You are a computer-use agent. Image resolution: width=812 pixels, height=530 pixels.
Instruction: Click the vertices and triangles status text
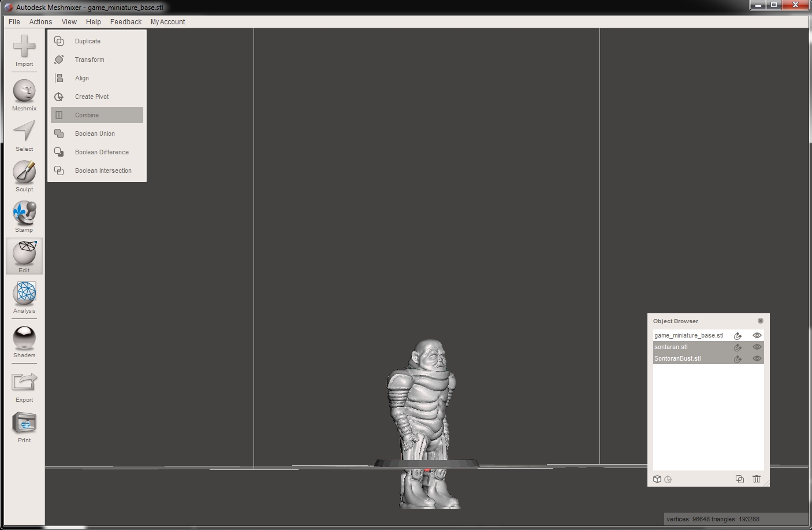[x=713, y=519]
